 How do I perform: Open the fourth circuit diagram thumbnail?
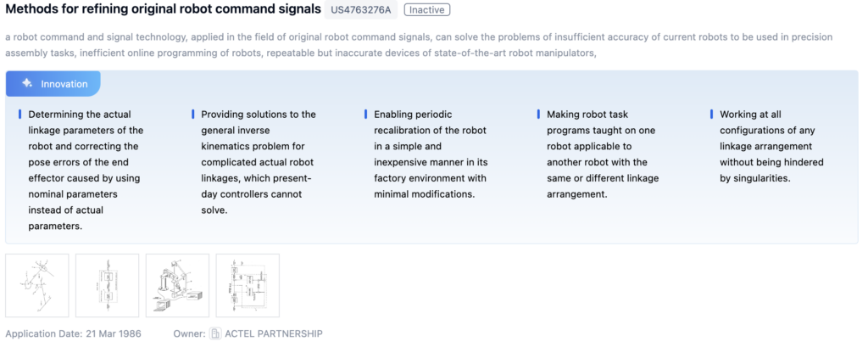[248, 285]
